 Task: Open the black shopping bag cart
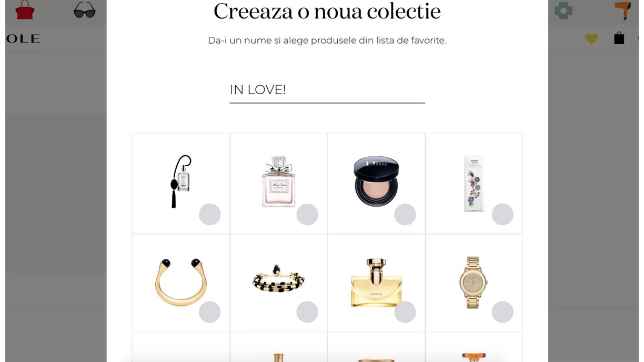click(619, 38)
